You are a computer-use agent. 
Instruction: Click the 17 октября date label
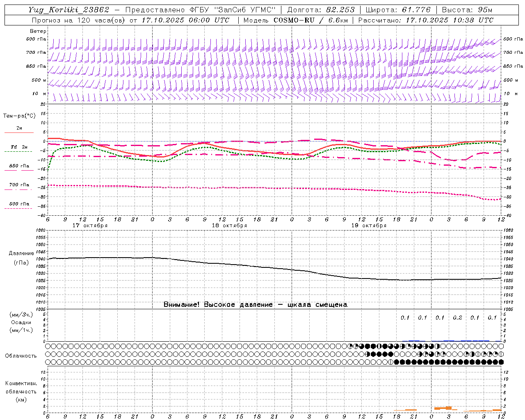pyautogui.click(x=90, y=226)
